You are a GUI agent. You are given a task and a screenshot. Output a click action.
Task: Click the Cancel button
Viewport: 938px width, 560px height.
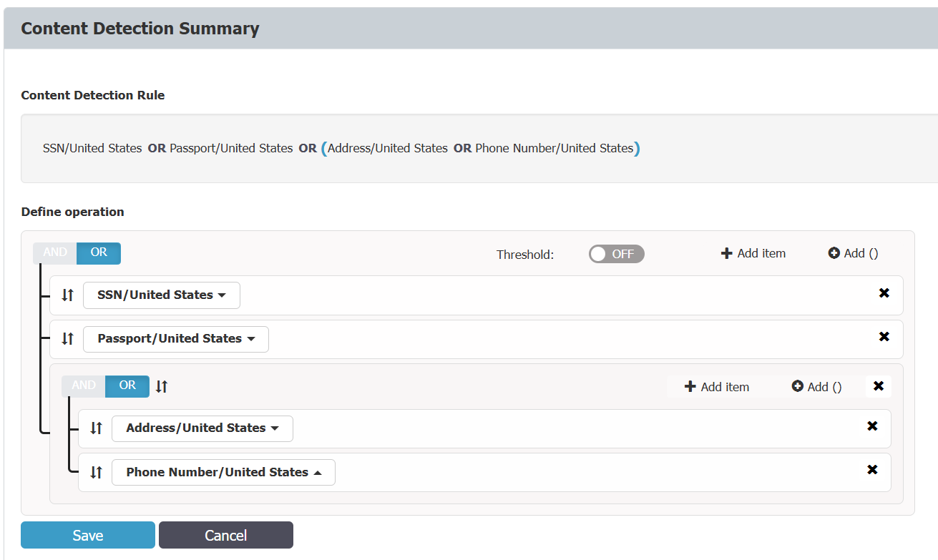point(226,535)
